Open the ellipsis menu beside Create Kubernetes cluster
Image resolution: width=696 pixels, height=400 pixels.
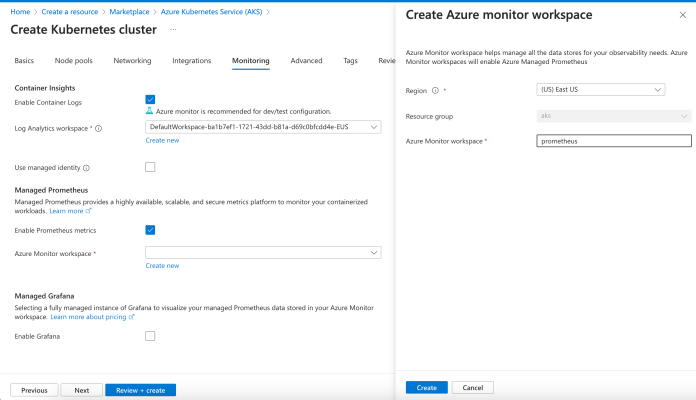(172, 30)
